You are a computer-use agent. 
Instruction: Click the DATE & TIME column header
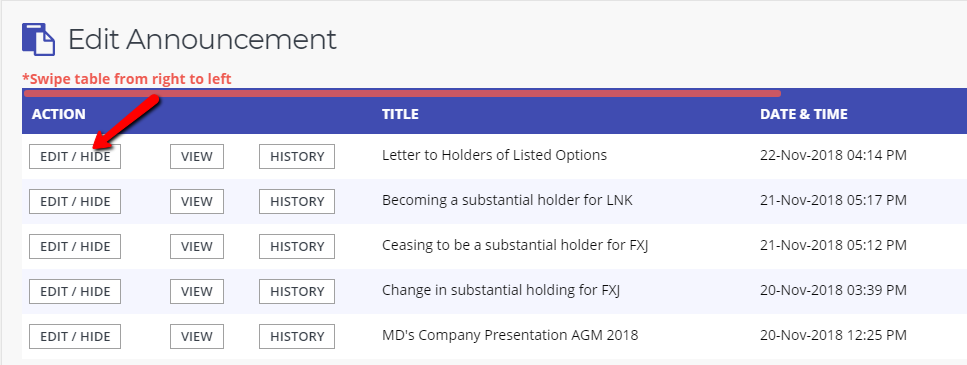804,114
